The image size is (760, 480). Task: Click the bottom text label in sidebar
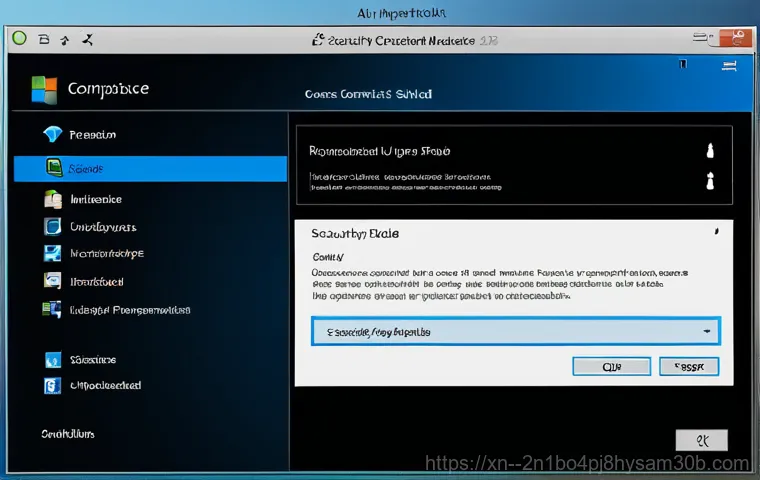(68, 434)
